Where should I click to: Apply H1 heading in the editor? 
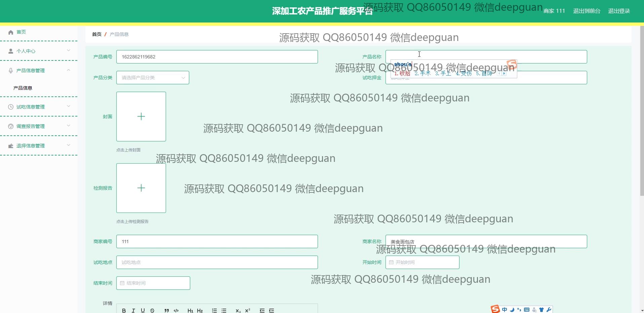coord(190,311)
